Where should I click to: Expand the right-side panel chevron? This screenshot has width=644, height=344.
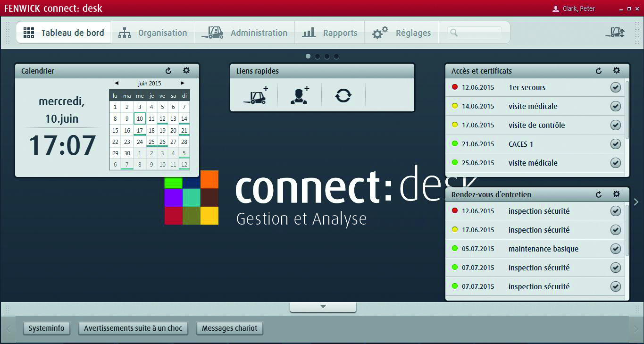(636, 201)
